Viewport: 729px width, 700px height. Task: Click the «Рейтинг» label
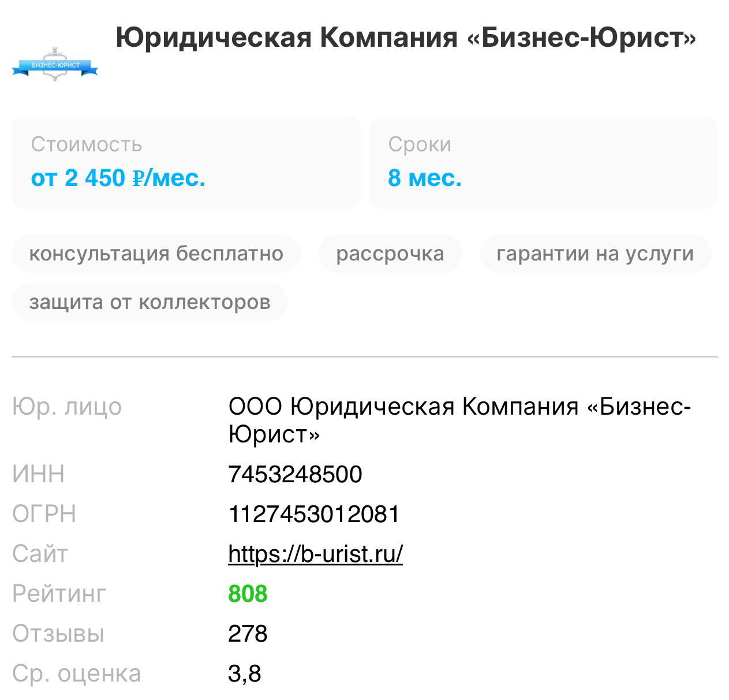pos(59,594)
